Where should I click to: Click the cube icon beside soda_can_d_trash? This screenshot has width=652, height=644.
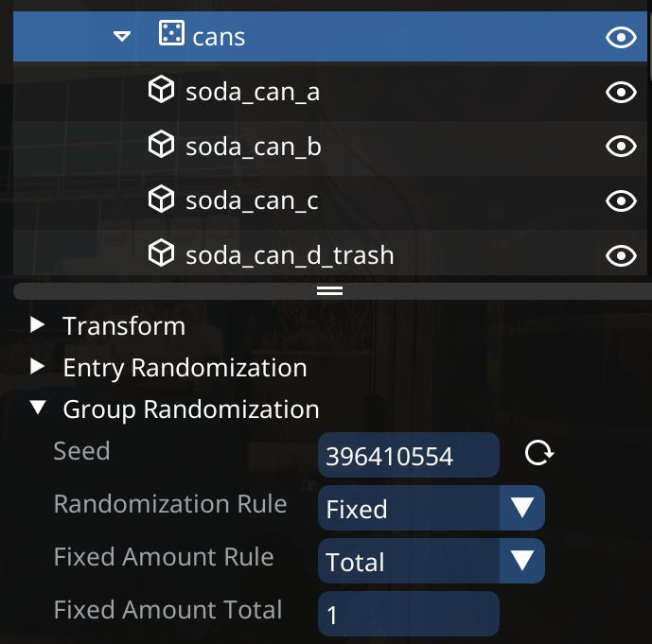tap(163, 253)
